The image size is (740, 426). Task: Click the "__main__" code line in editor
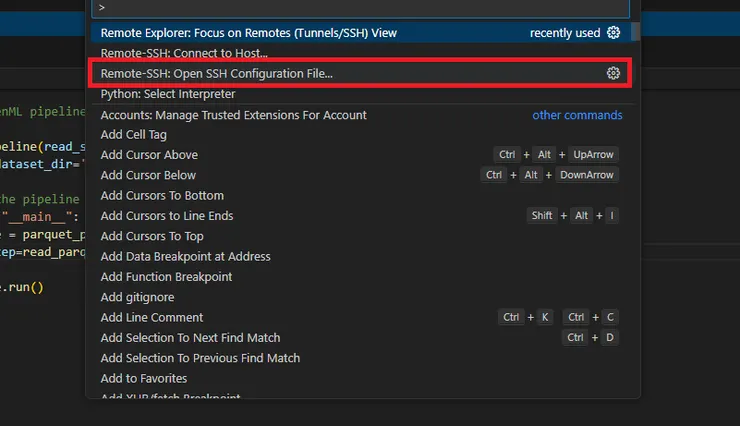pos(40,217)
